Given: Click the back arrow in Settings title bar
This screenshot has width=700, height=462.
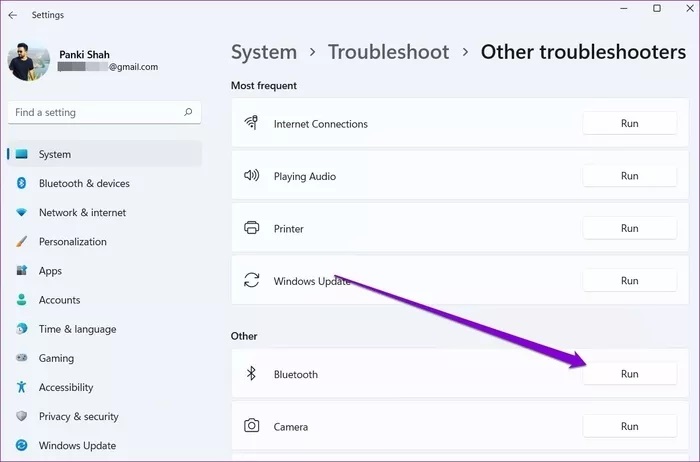Looking at the screenshot, I should 12,15.
